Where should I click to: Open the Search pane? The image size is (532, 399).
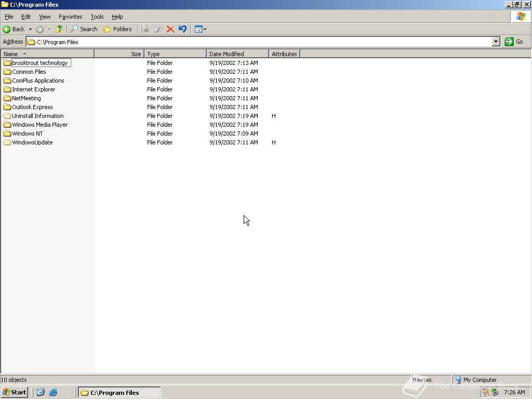pos(84,29)
